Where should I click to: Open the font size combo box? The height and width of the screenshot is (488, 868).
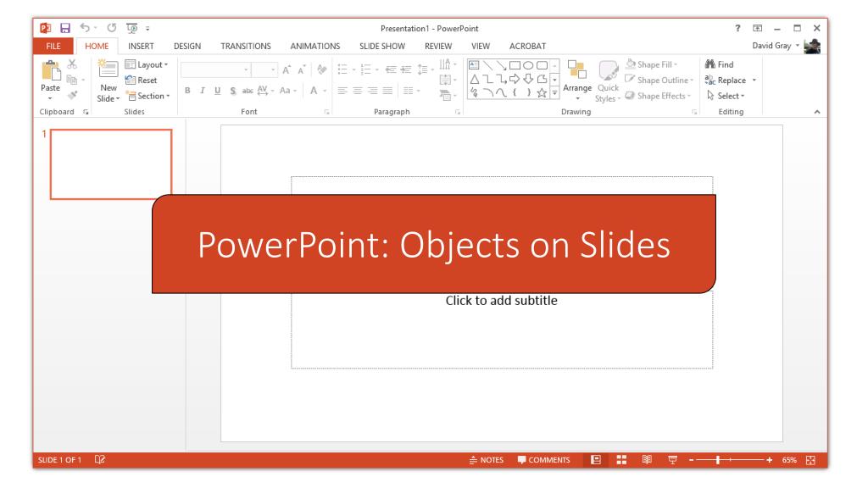[x=264, y=69]
